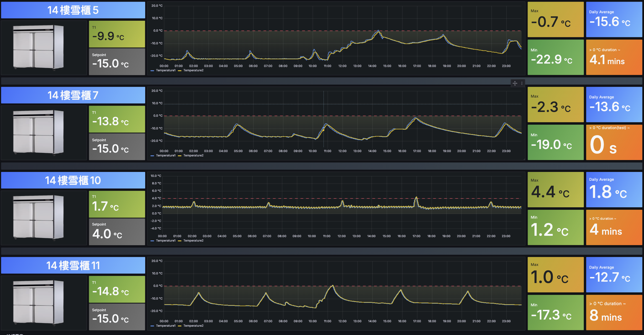The image size is (644, 335).
Task: Click the 14樓雪櫃 11 title panel
Action: tap(73, 266)
